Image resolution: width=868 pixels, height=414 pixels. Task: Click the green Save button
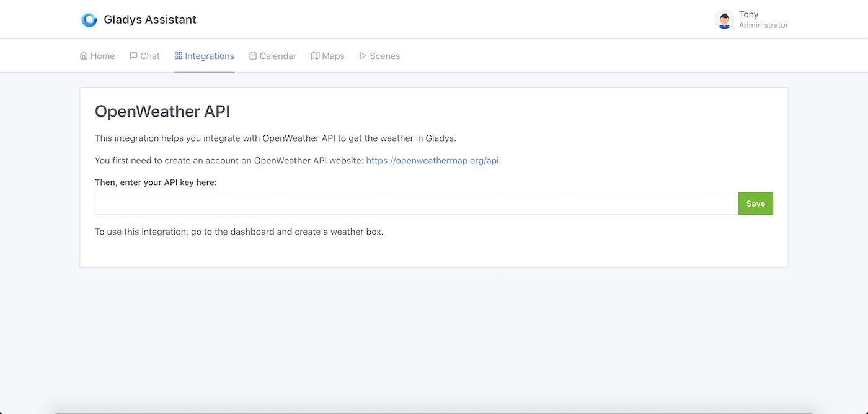point(755,203)
